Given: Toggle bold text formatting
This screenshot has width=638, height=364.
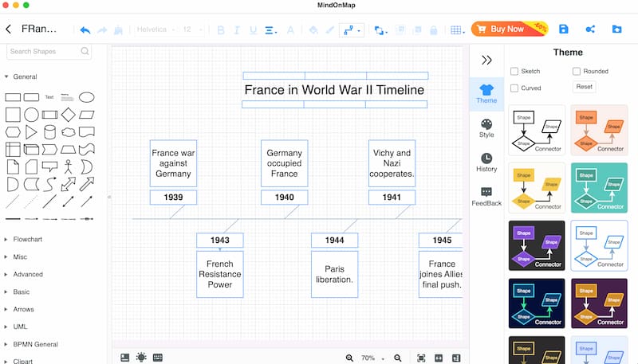Looking at the screenshot, I should pyautogui.click(x=221, y=30).
